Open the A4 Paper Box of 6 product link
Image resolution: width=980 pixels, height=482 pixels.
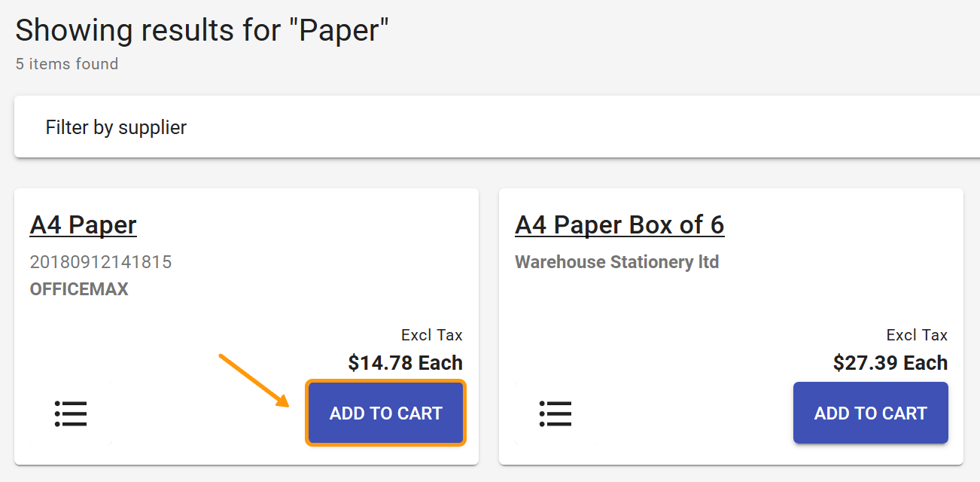[619, 224]
